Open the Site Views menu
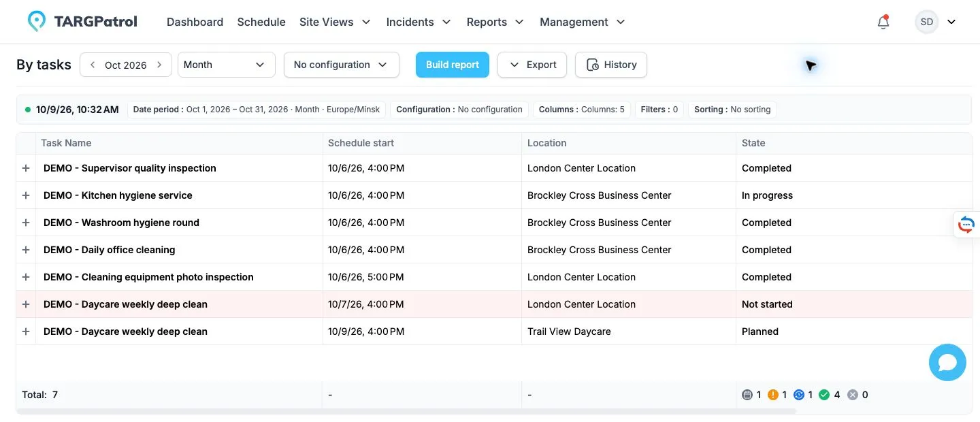This screenshot has width=980, height=422. [x=335, y=22]
